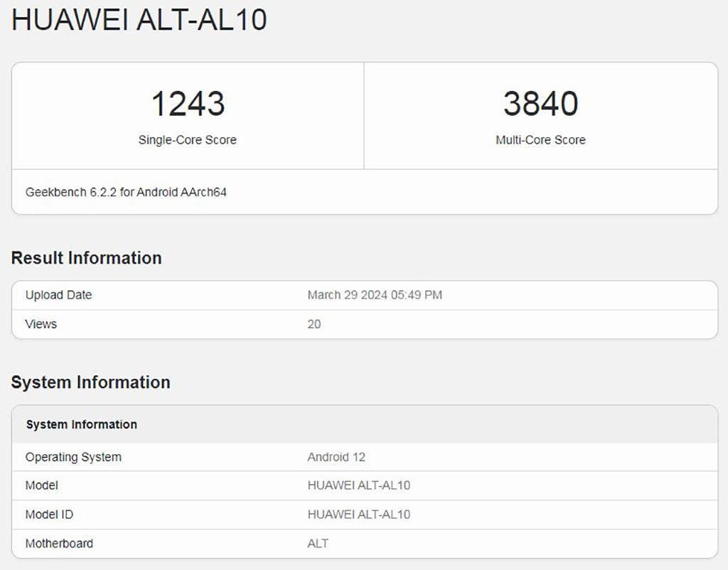Image resolution: width=728 pixels, height=570 pixels.
Task: Select the Operating System row label
Action: 73,457
